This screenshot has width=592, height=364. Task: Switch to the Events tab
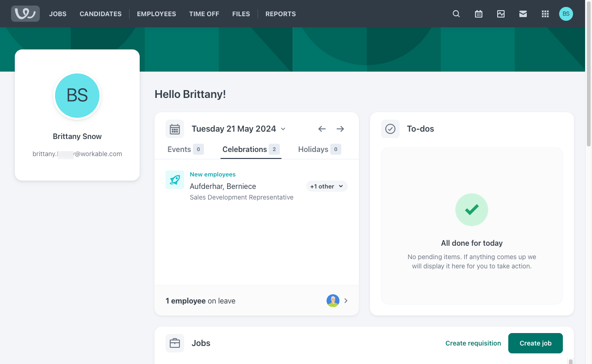tap(185, 149)
